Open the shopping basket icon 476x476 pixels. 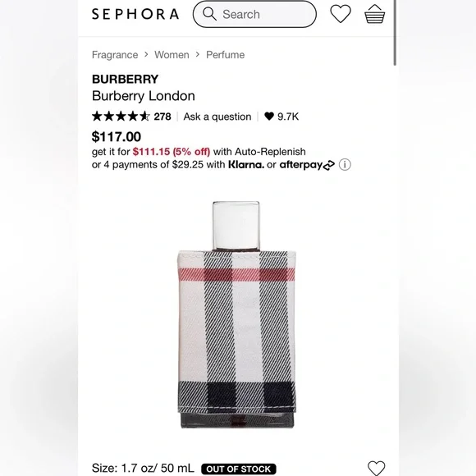(x=374, y=14)
